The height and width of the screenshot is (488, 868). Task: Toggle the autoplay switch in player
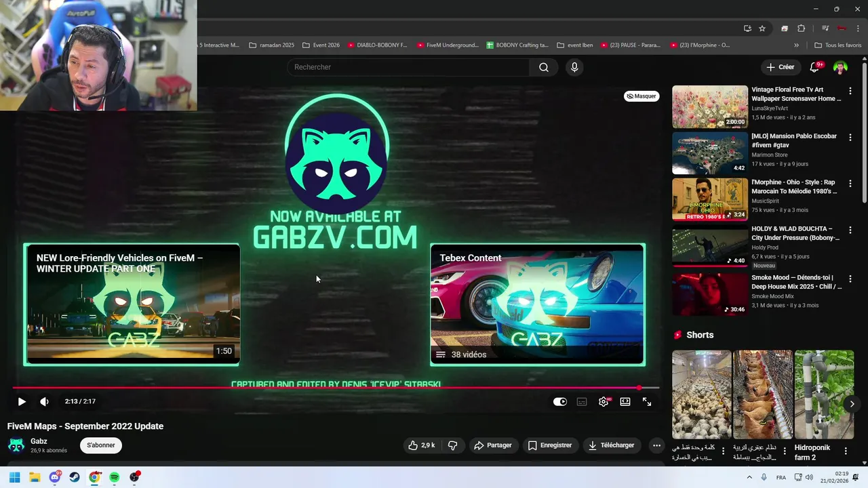pos(559,401)
